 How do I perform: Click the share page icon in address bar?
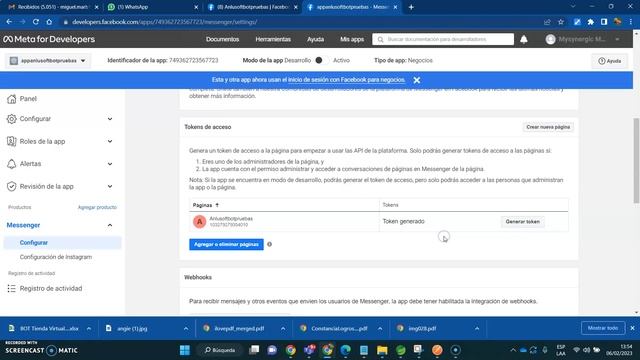coord(547,22)
